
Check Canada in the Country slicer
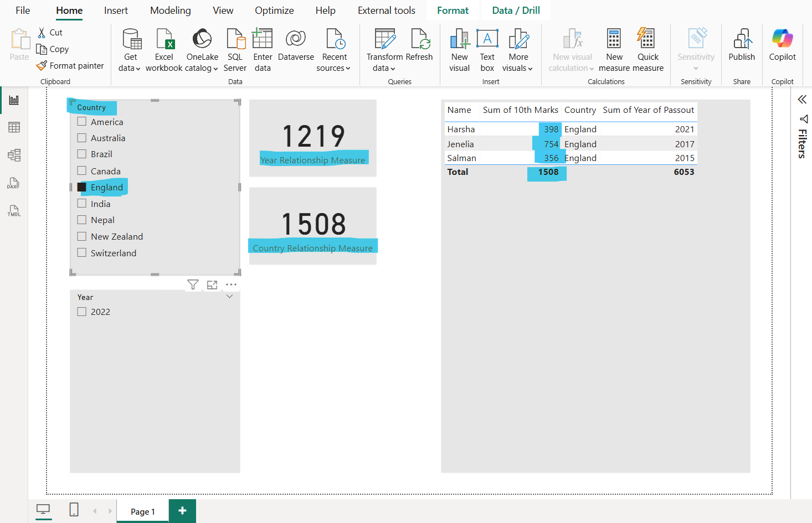coord(81,170)
